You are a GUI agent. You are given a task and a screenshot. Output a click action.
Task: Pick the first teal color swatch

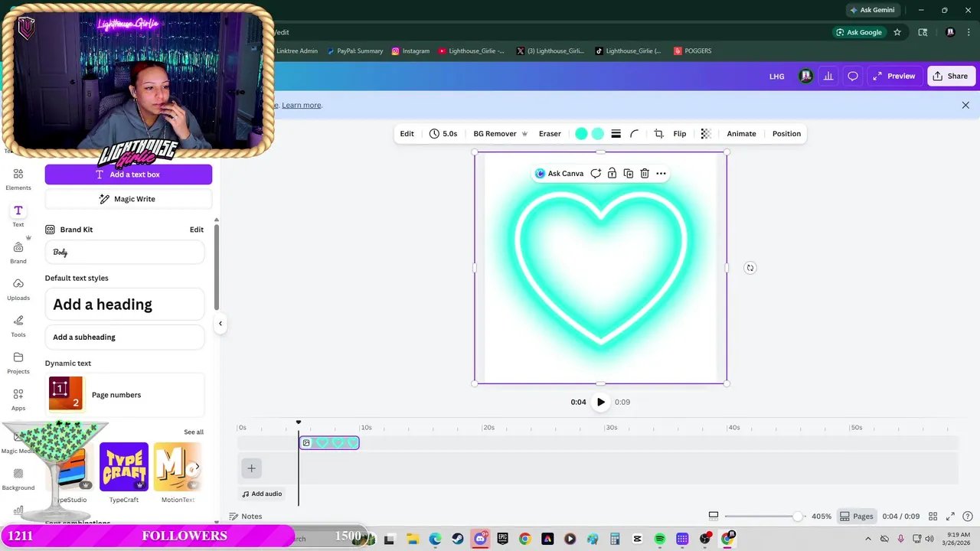click(581, 134)
